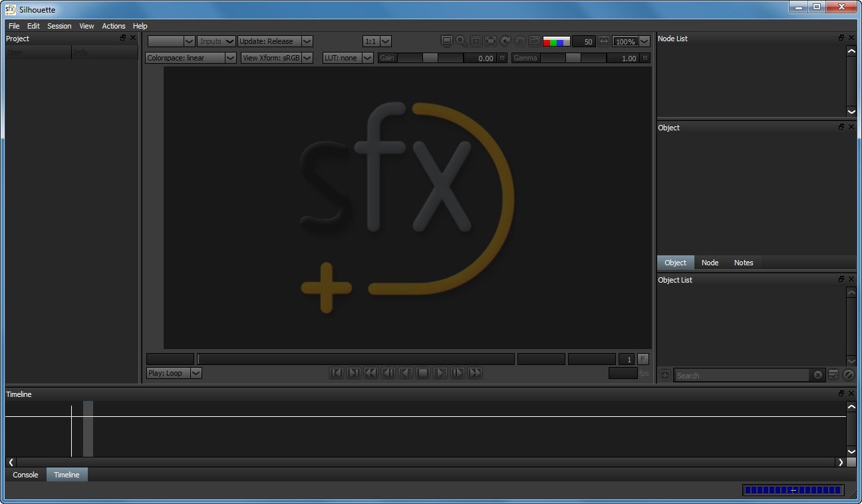Switch to the Notes tab
This screenshot has height=504, width=862.
(744, 263)
